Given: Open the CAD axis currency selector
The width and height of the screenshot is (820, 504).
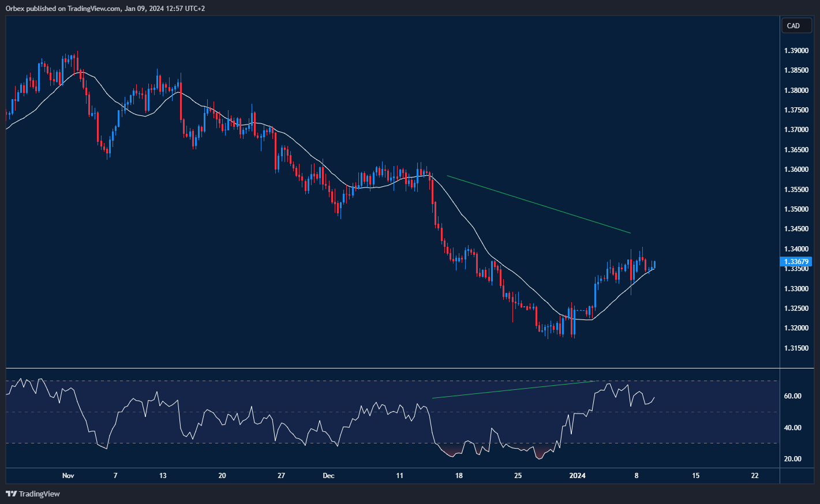Looking at the screenshot, I should coord(796,25).
